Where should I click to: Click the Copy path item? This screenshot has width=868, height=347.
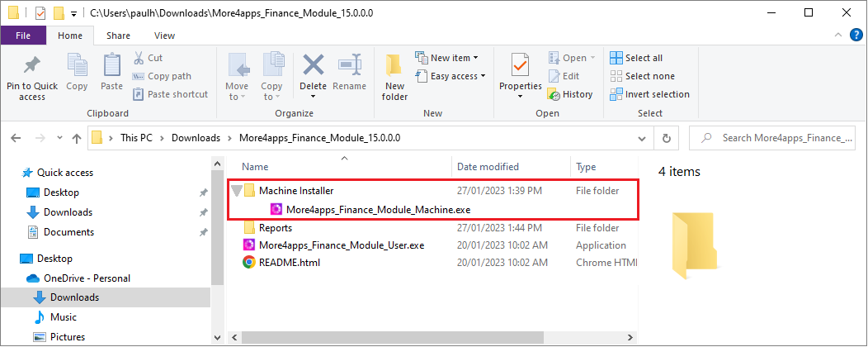[x=162, y=76]
